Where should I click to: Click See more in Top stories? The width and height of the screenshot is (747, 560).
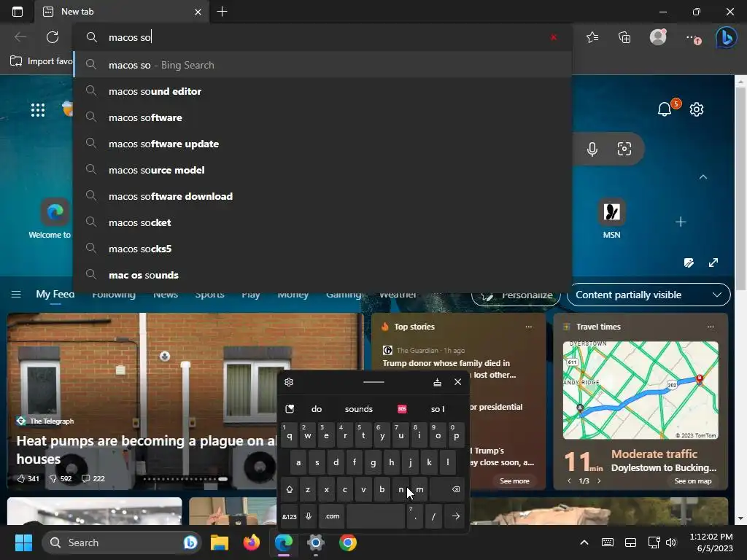coord(514,481)
